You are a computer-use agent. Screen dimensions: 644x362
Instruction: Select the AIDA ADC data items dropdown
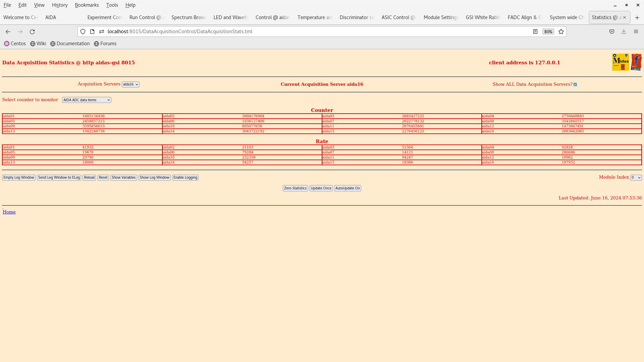[86, 100]
